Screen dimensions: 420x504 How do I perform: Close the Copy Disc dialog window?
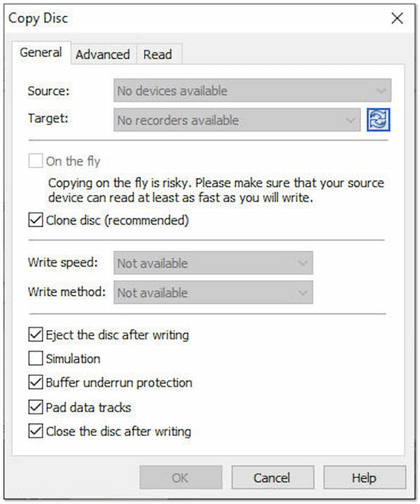point(397,18)
